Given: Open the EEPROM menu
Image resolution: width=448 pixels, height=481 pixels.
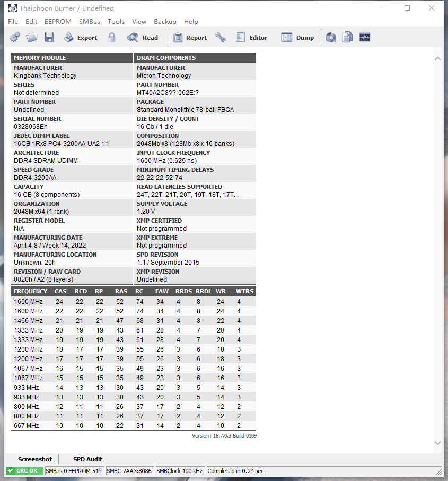Looking at the screenshot, I should coord(58,21).
